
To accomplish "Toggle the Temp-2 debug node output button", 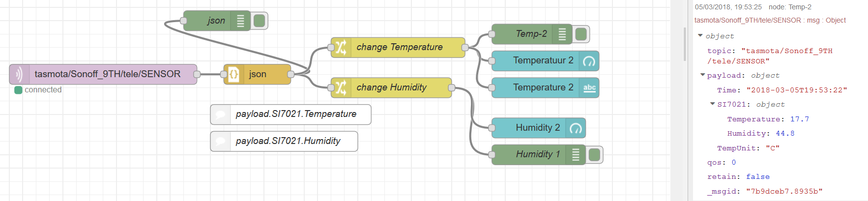I will (x=581, y=34).
